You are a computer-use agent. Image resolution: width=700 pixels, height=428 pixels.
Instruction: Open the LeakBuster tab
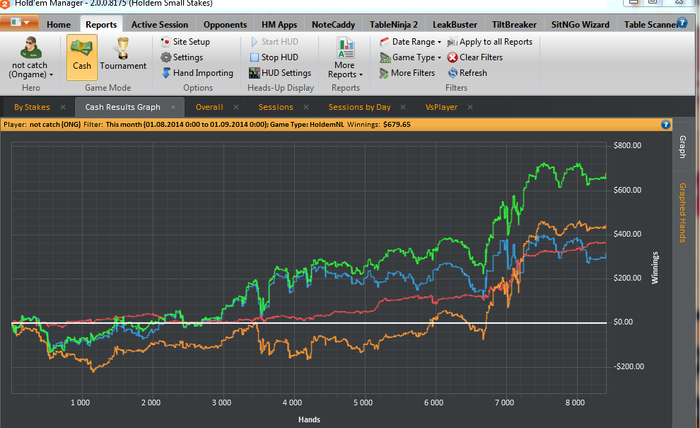pos(454,25)
